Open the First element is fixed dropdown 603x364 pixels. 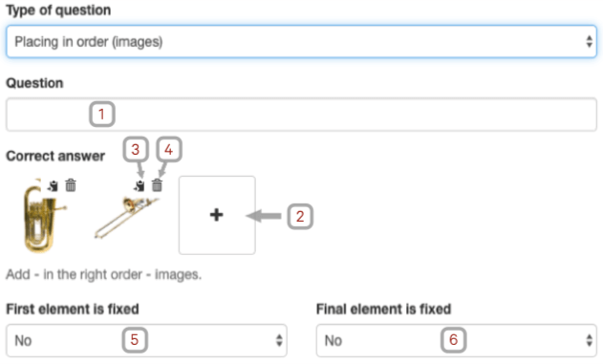(146, 340)
